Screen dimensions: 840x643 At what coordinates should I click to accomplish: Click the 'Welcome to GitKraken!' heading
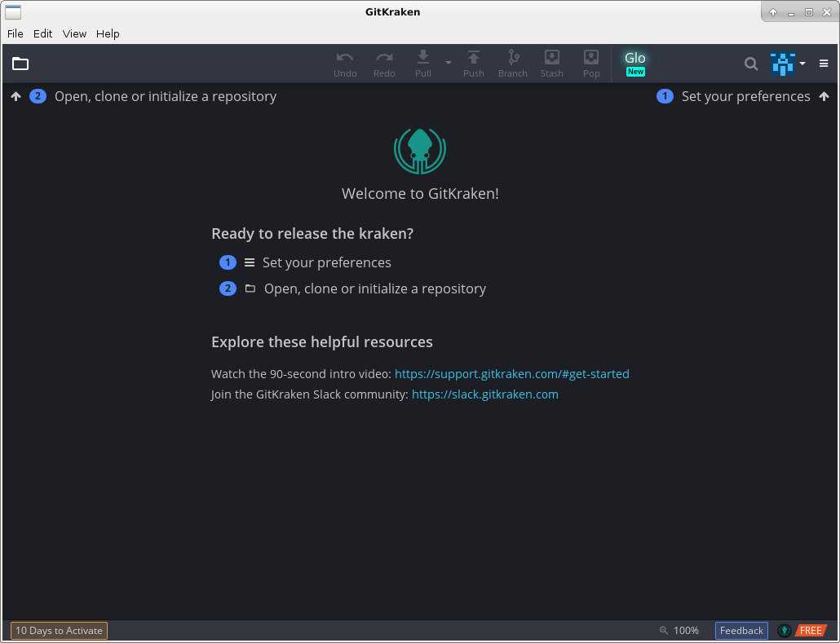pos(420,193)
